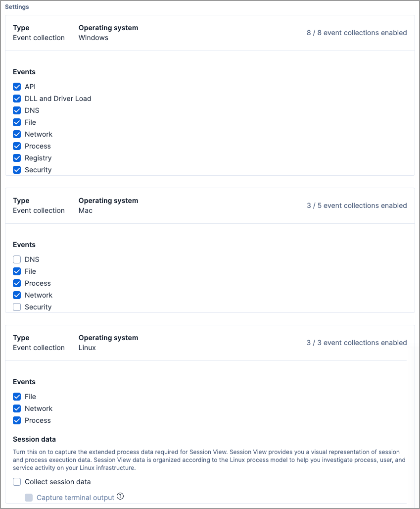Uncheck the Windows Security events checkbox
The image size is (420, 509).
point(17,170)
